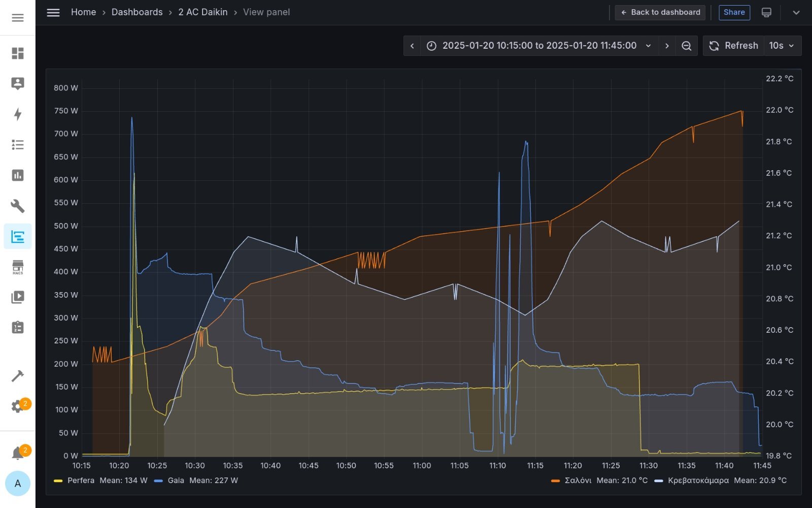The width and height of the screenshot is (812, 508).
Task: Open the History bar chart sidebar icon
Action: click(x=18, y=175)
